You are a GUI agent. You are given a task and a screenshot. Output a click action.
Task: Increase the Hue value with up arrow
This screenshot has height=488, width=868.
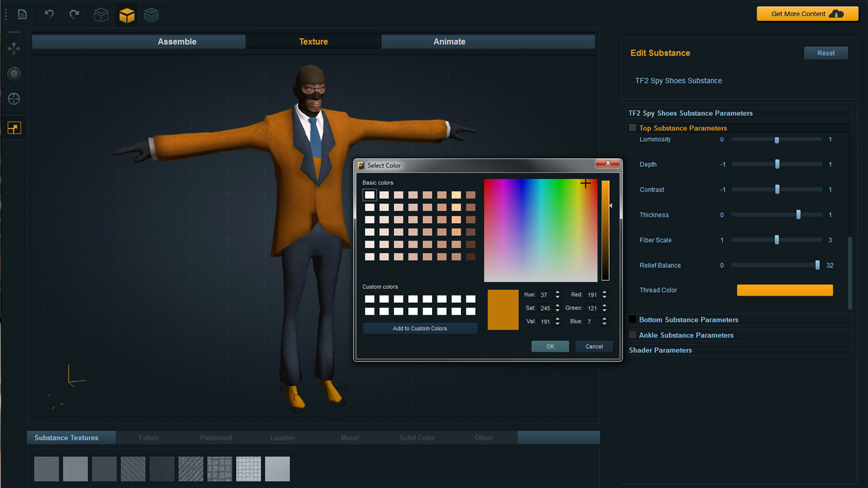(557, 292)
